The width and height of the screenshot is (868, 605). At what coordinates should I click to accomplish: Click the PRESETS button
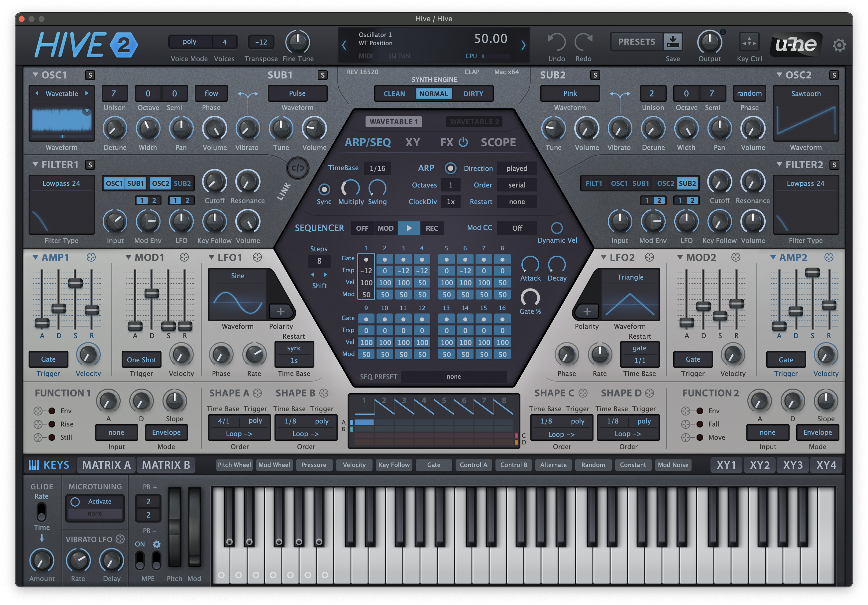[636, 42]
